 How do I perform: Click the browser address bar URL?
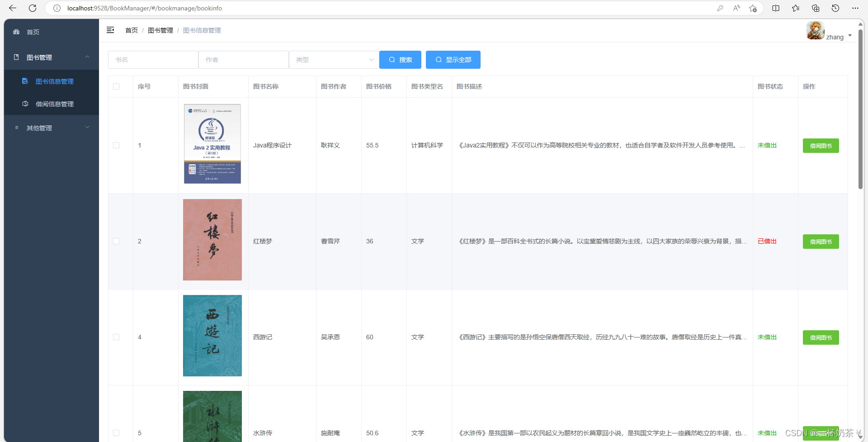tap(145, 8)
